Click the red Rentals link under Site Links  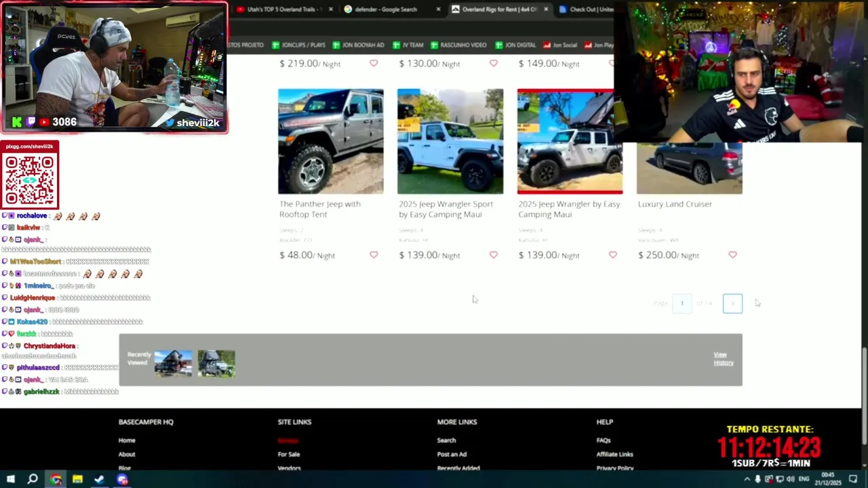coord(288,441)
